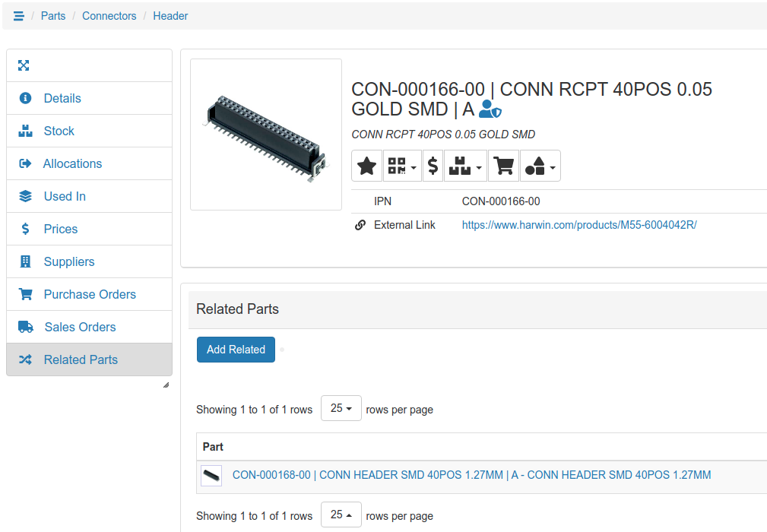Toggle the sidebar menu hamburger icon

click(19, 16)
